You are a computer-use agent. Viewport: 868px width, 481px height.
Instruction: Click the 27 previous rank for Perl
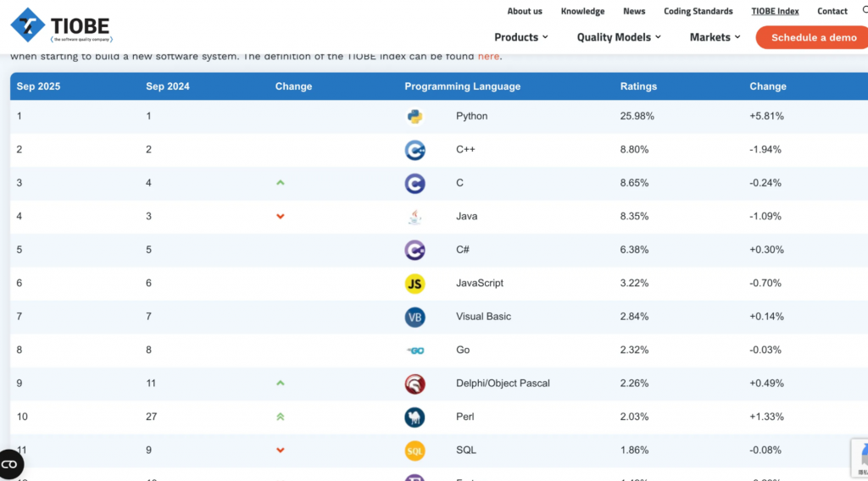(151, 417)
